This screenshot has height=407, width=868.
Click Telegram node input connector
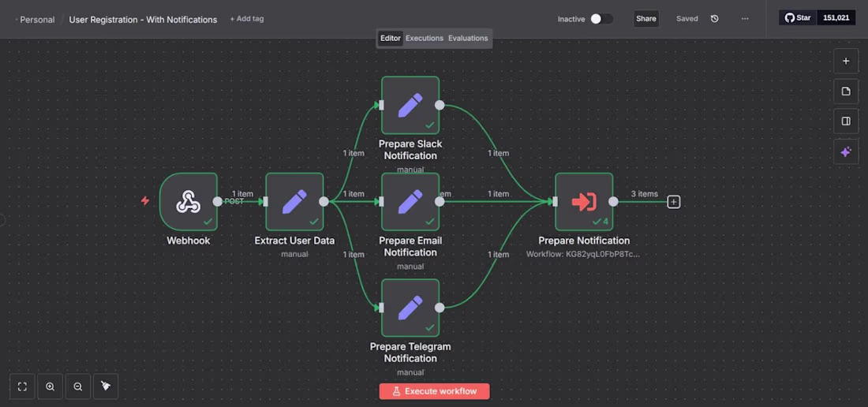click(381, 308)
